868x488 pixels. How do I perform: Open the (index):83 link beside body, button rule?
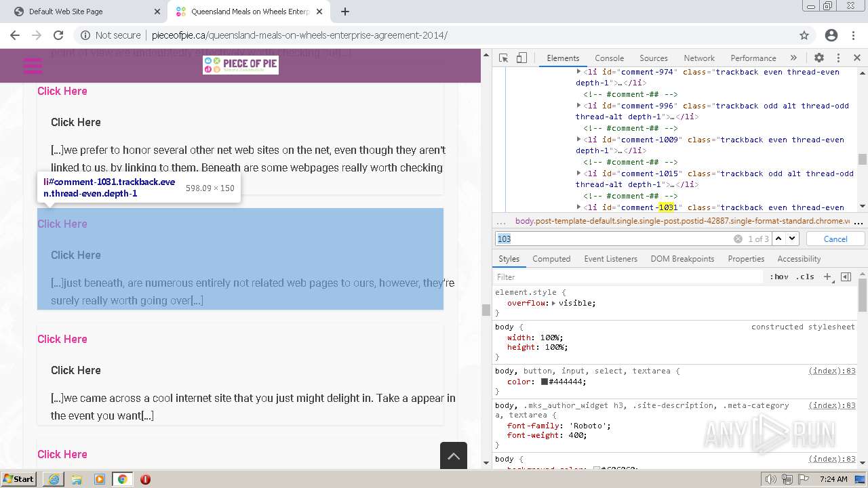click(832, 371)
